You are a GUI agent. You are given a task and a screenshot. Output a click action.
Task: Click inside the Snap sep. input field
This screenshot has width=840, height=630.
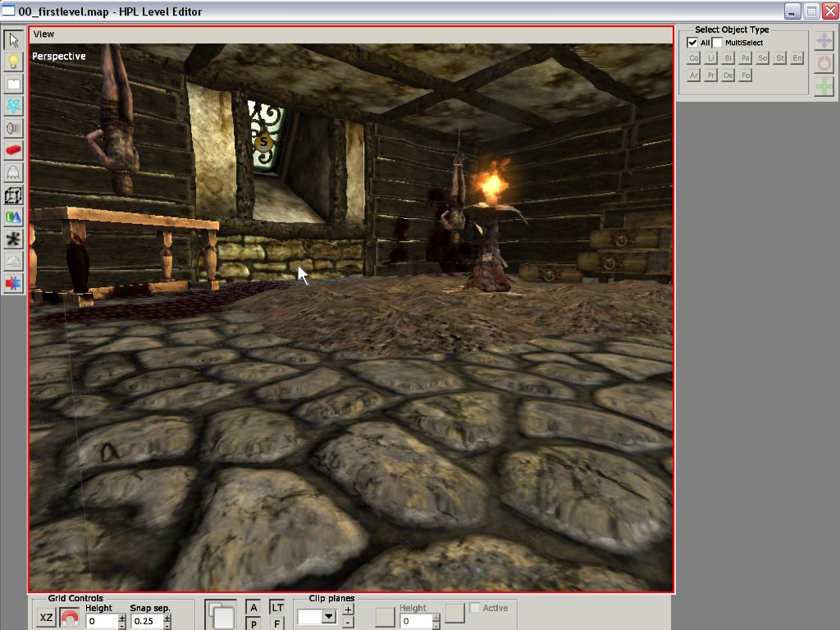tap(146, 621)
